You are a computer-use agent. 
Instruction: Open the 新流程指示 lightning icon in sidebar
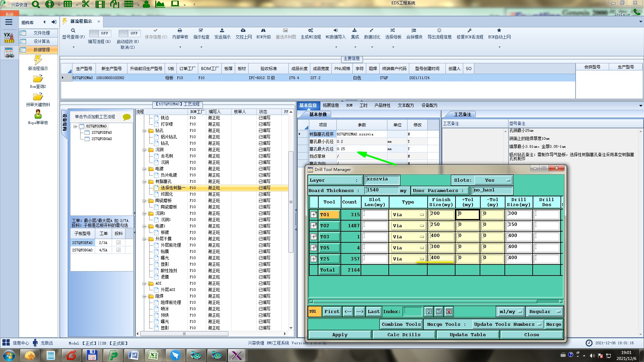pos(38,60)
